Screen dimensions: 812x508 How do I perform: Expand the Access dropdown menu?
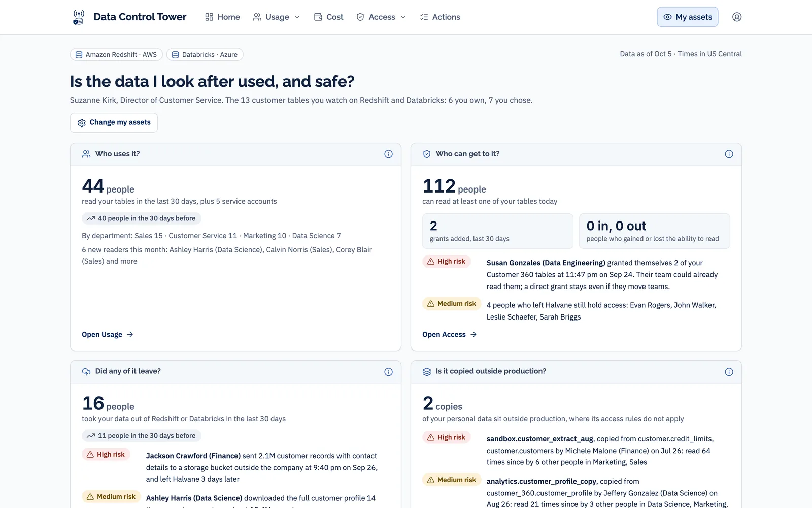381,17
